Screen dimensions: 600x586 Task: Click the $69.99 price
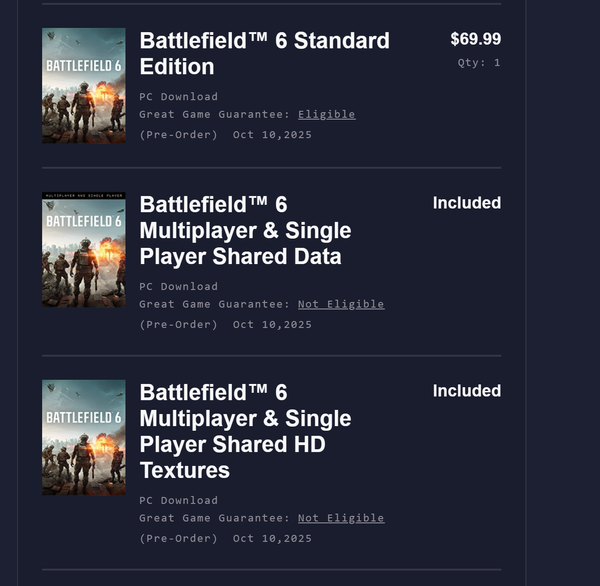tap(475, 40)
